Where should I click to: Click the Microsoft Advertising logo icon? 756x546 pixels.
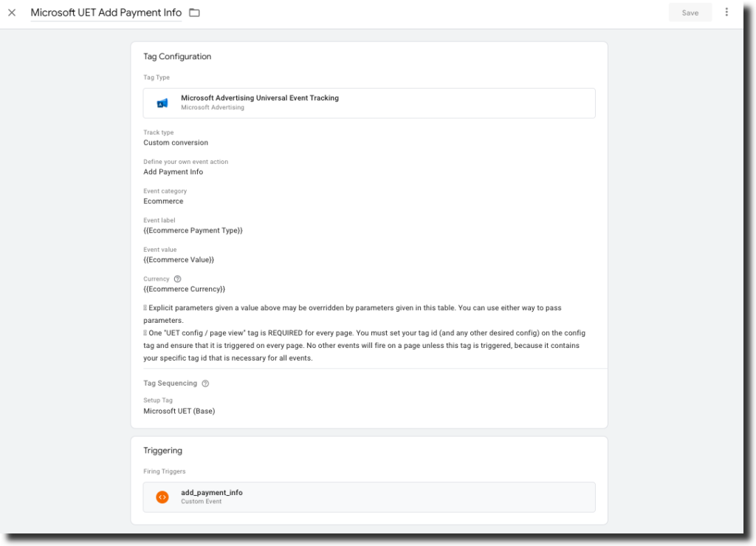click(x=162, y=103)
